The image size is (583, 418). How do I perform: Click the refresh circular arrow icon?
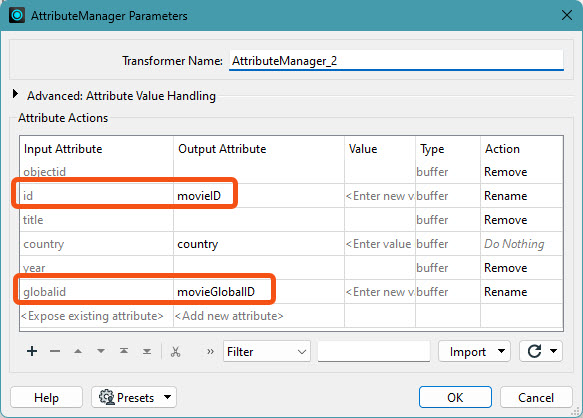pos(534,351)
